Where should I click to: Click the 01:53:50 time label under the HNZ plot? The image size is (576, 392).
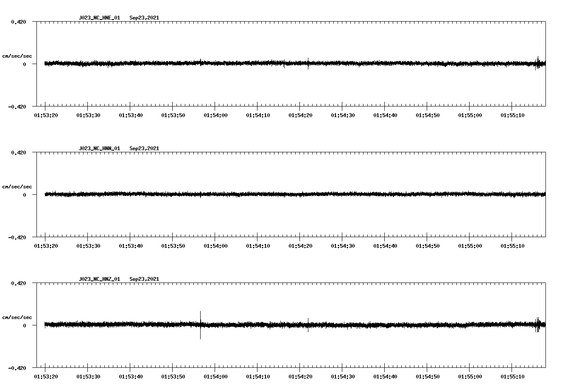173,377
